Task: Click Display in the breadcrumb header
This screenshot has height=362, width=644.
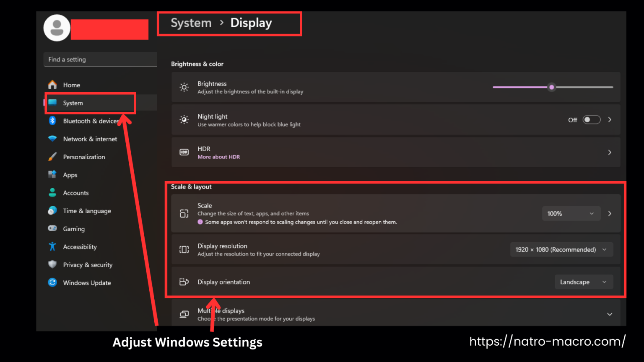Action: tap(251, 23)
